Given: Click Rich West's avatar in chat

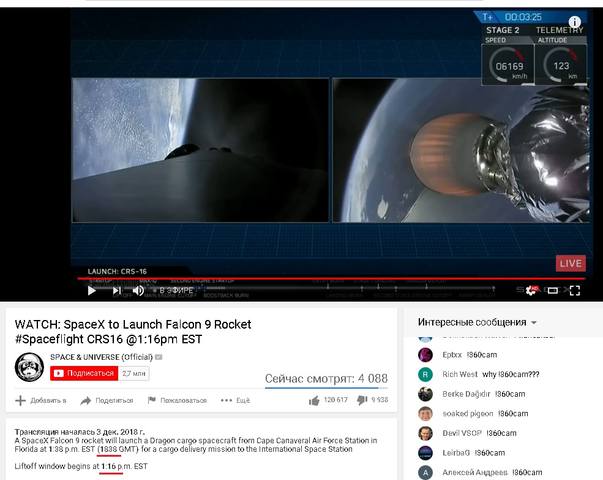Looking at the screenshot, I should coord(425,374).
